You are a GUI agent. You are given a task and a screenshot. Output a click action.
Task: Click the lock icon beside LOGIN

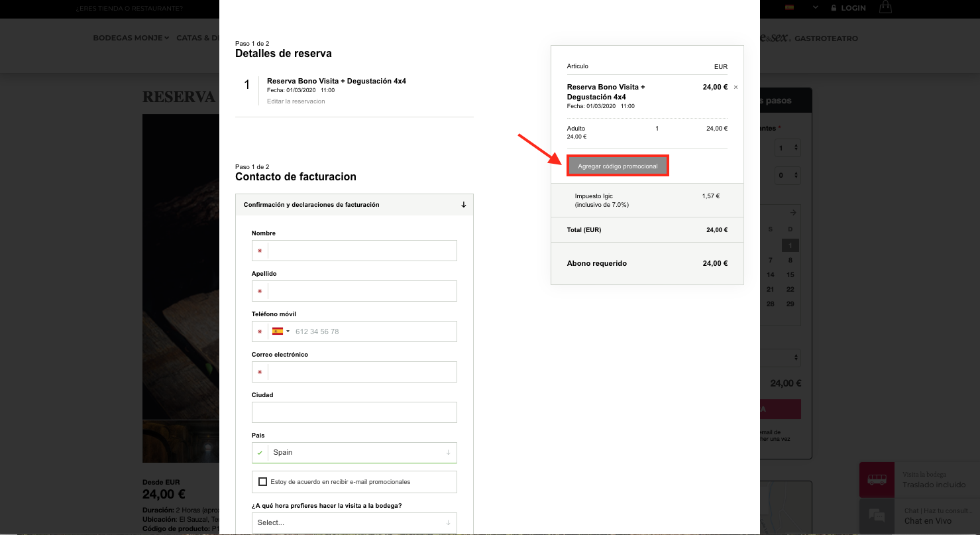tap(834, 8)
